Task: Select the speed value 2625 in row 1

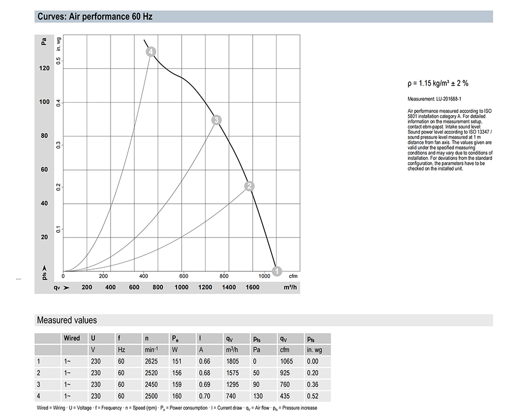Action: pyautogui.click(x=152, y=361)
